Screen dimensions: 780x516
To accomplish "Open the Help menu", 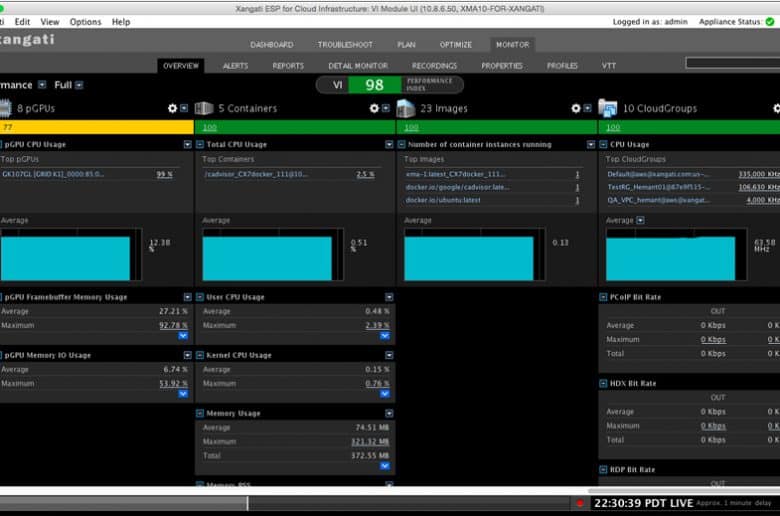I will coord(121,22).
